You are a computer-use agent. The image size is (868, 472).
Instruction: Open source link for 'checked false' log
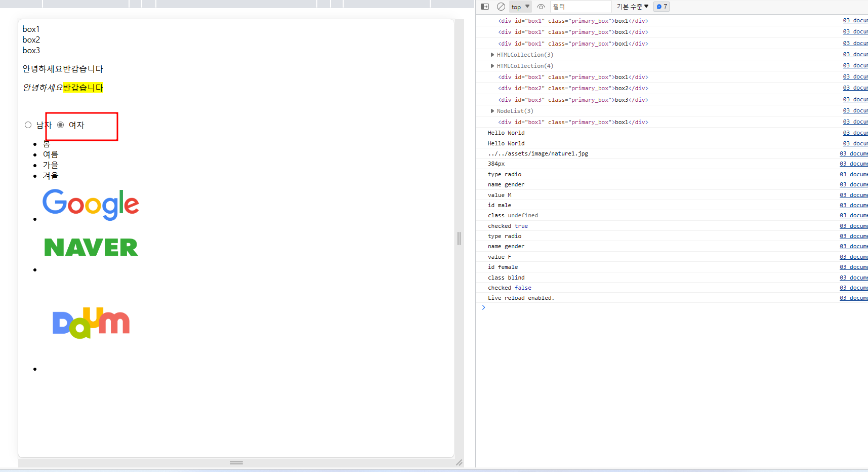coord(854,288)
